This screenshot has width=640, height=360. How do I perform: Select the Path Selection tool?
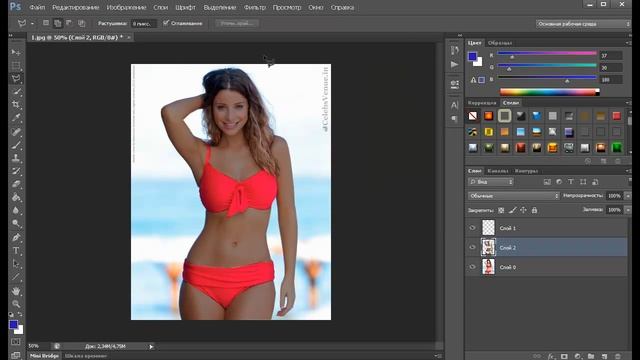[16, 264]
